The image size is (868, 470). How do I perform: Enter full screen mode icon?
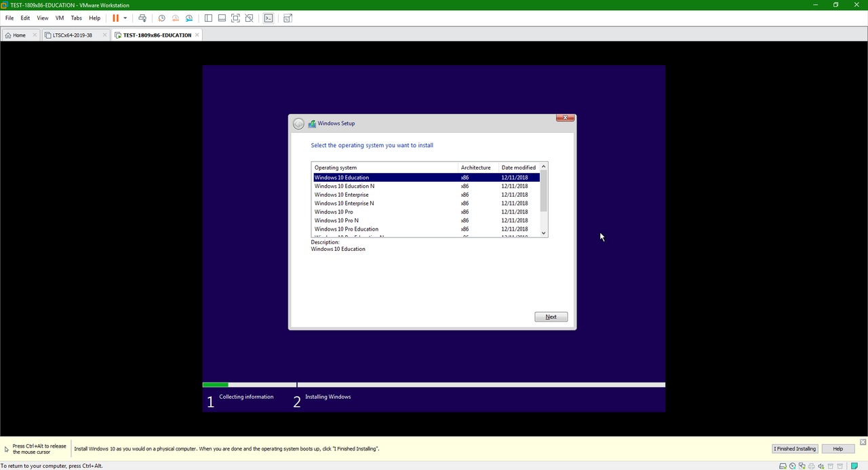coord(235,18)
